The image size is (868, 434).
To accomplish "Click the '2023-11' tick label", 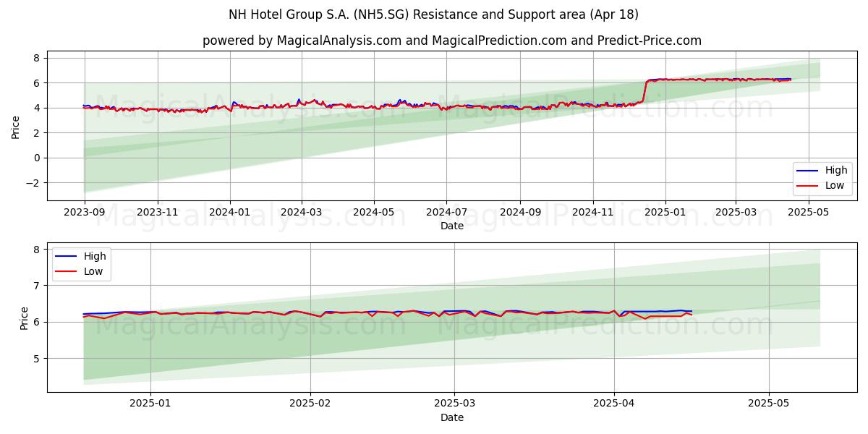I will pyautogui.click(x=158, y=213).
